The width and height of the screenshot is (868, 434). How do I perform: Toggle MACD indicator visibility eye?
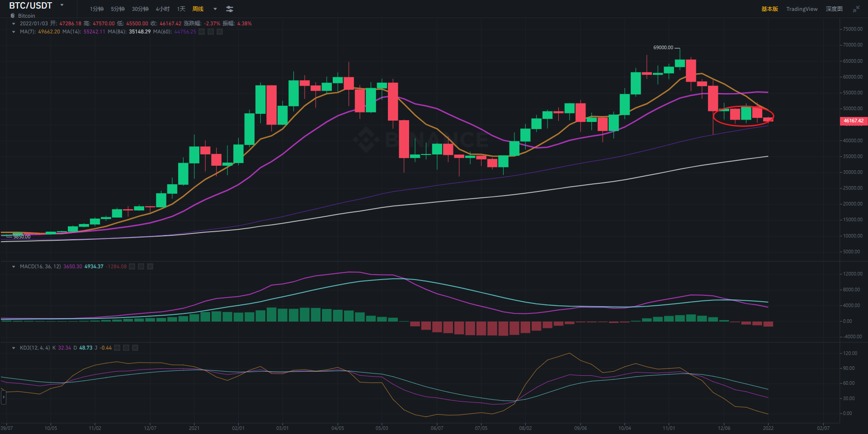click(132, 266)
